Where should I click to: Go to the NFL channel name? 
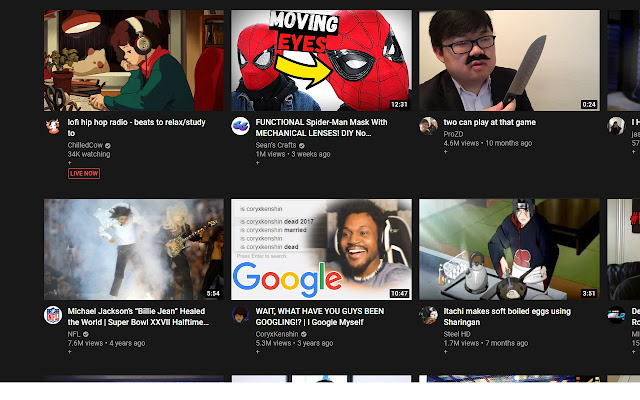pyautogui.click(x=74, y=334)
